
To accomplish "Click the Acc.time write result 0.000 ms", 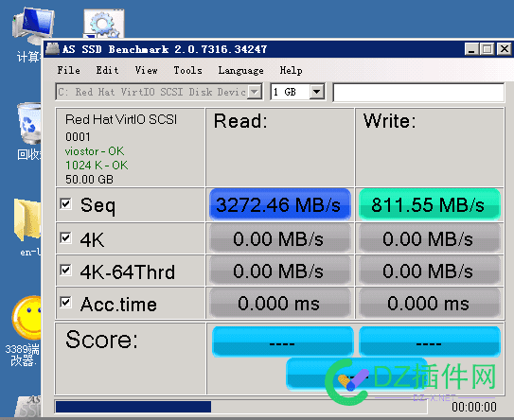I will point(430,303).
